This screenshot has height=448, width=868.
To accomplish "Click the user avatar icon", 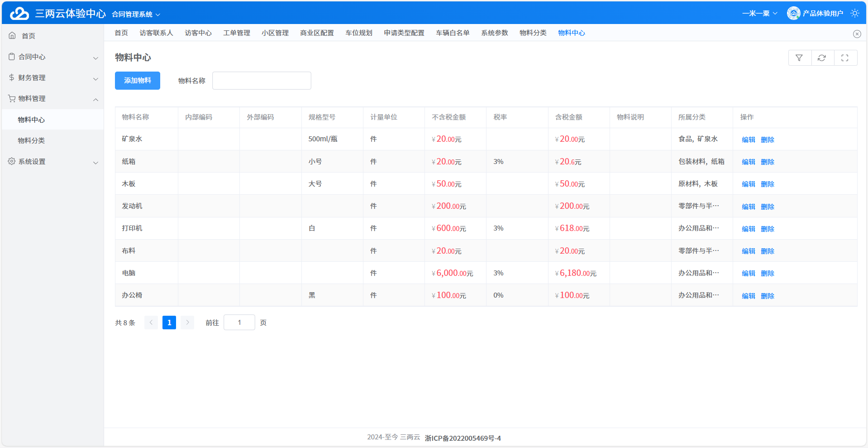I will tap(793, 13).
